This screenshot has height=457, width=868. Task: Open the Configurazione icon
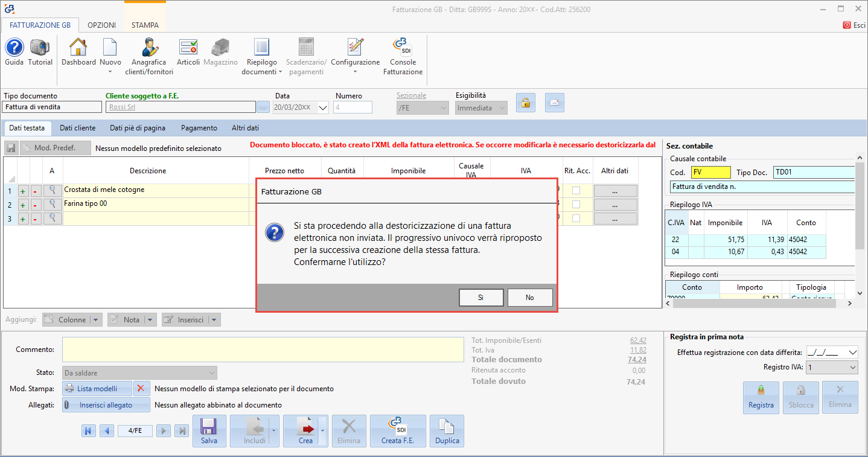pos(356,47)
